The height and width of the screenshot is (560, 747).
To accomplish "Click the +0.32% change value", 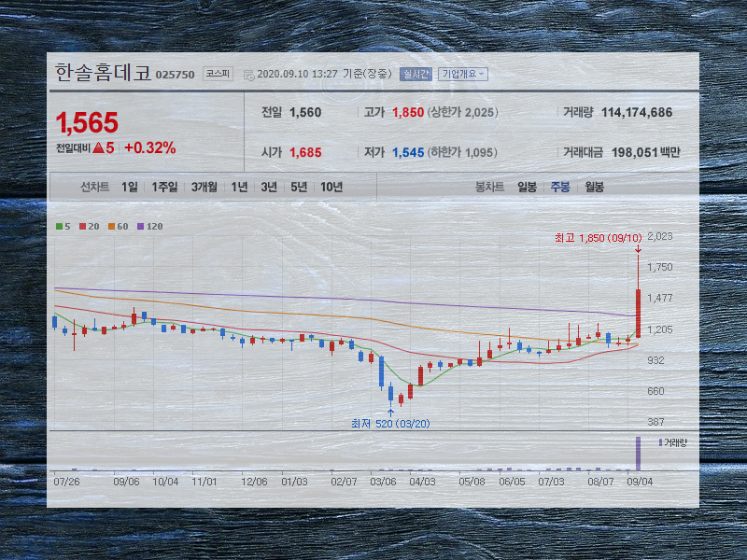I will coord(150,148).
